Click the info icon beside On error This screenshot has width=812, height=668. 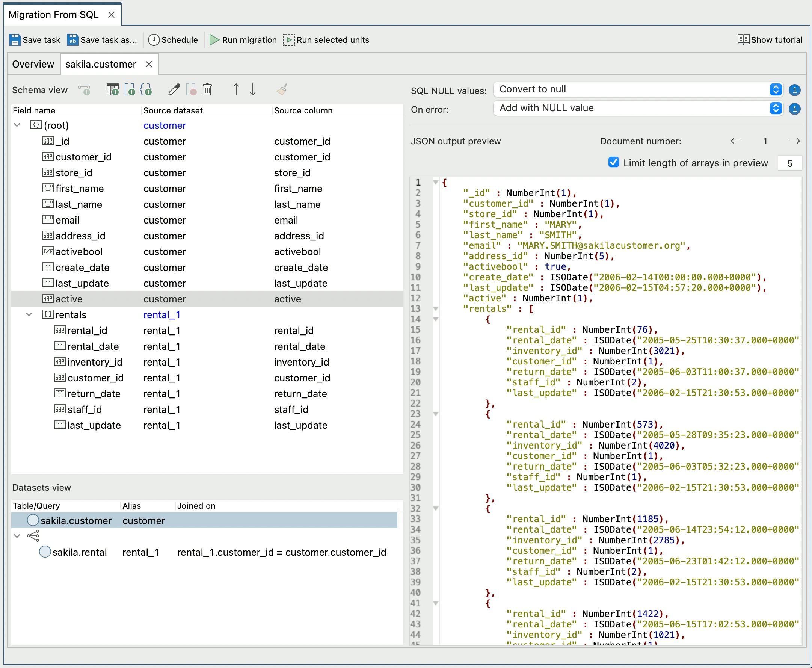[794, 109]
